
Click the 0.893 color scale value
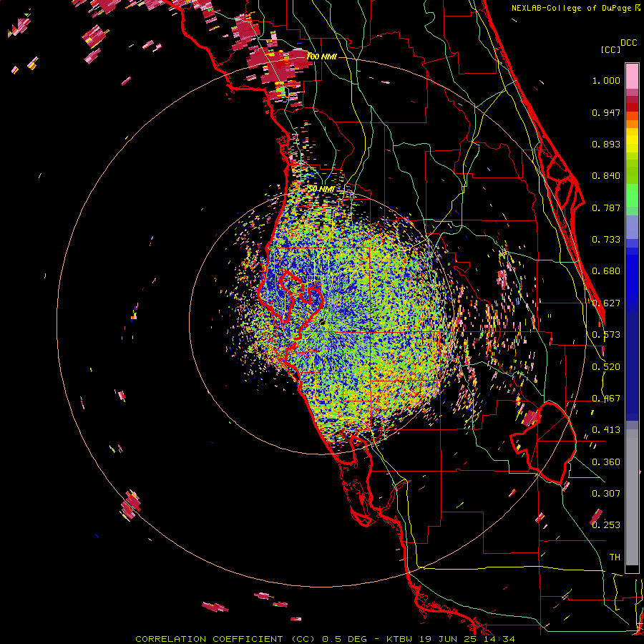606,144
